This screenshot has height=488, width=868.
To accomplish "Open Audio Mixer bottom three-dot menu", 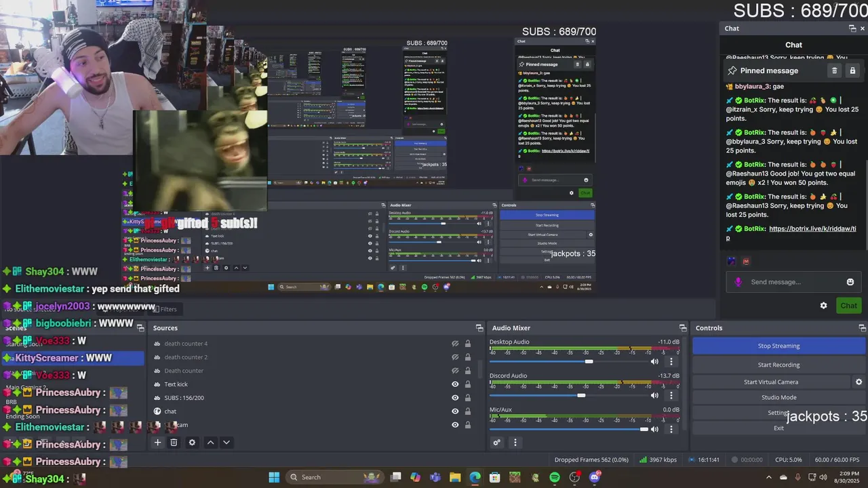I will coord(515,443).
